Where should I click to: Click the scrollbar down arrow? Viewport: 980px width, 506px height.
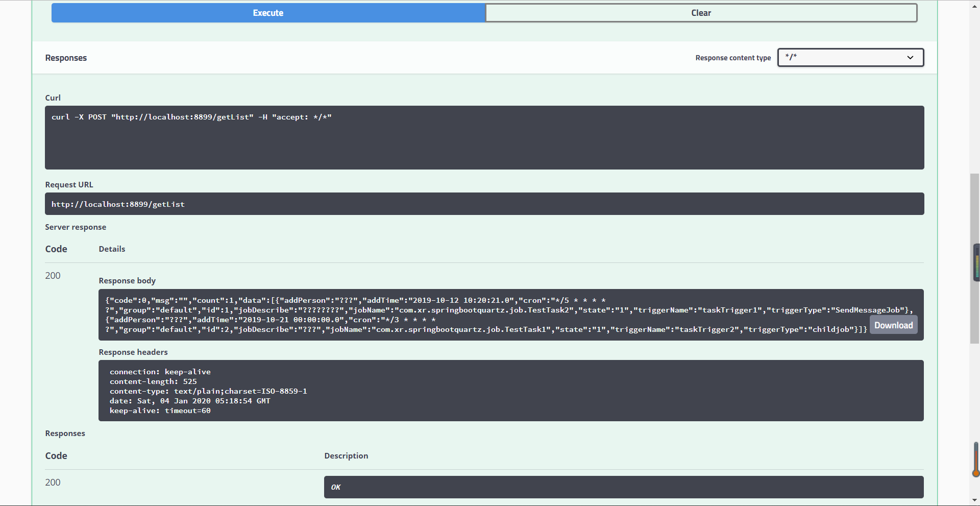point(975,500)
